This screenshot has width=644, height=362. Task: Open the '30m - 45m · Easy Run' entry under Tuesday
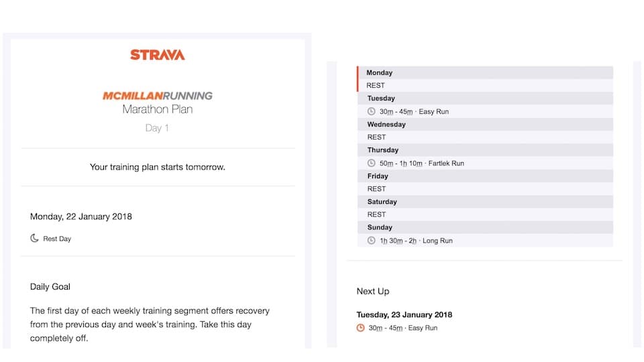pos(486,111)
